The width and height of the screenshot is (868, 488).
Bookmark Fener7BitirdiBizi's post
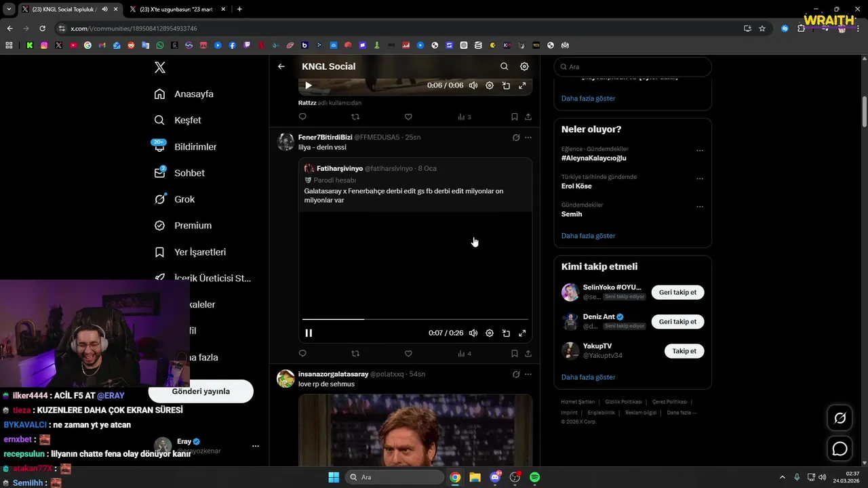[x=515, y=353]
